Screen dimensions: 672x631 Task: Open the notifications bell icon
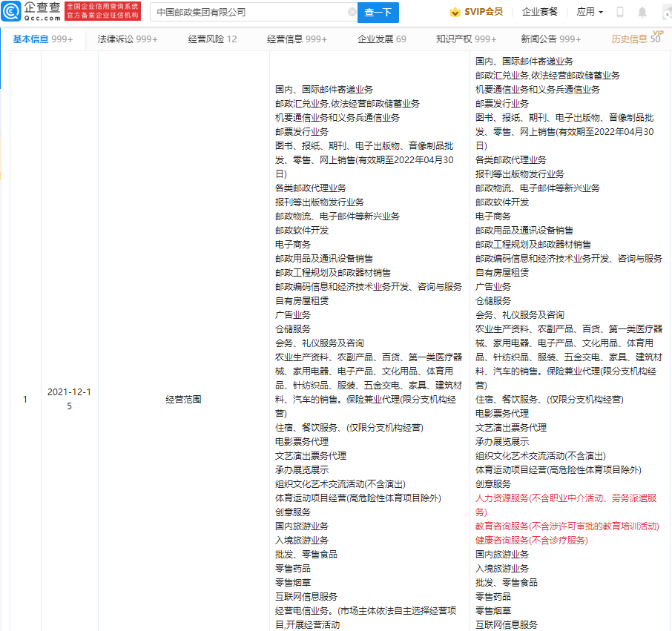pos(642,12)
